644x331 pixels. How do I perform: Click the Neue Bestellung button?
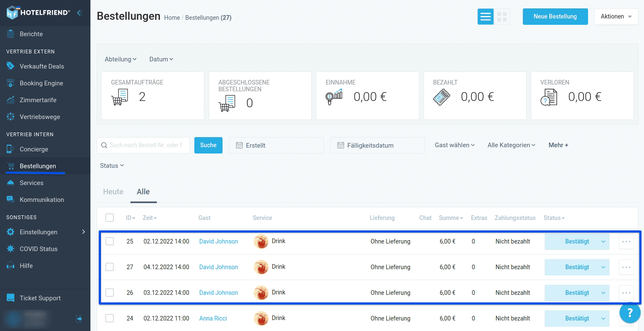[555, 17]
